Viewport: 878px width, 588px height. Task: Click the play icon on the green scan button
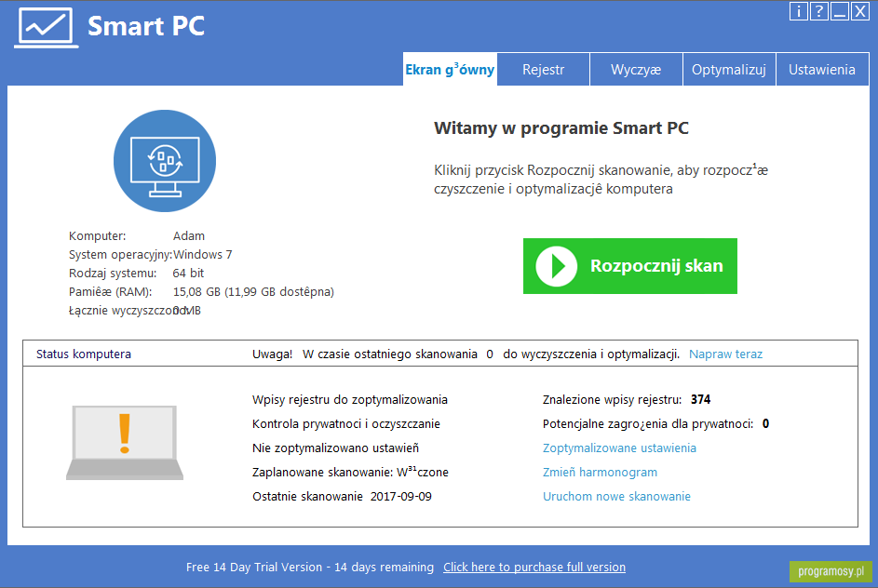[556, 266]
